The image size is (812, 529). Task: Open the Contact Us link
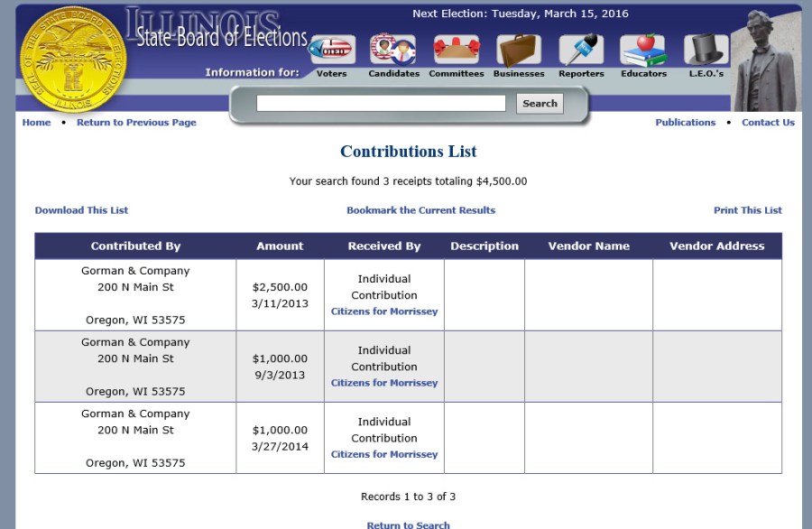768,123
